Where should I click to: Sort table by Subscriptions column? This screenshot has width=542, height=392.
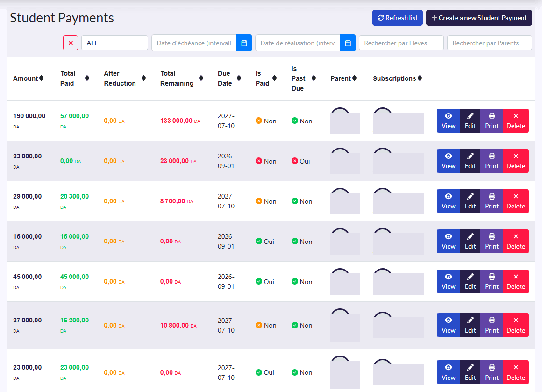[398, 78]
